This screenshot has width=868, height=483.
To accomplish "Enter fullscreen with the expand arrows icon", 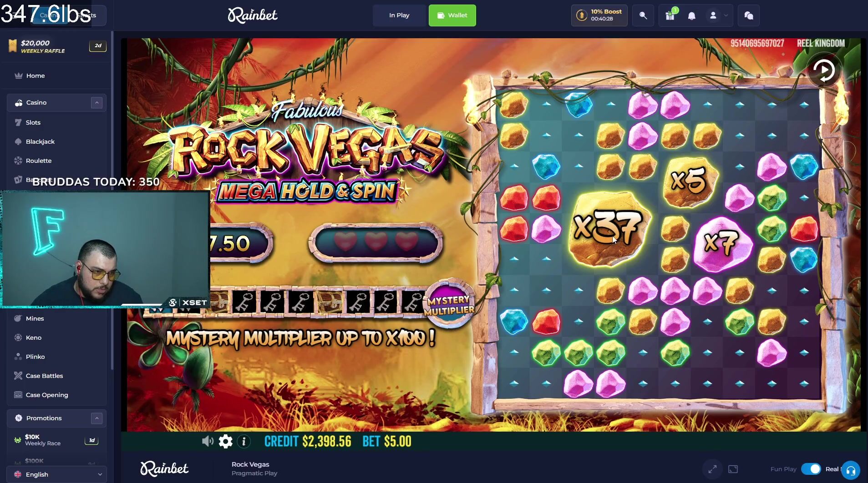I will pos(712,469).
